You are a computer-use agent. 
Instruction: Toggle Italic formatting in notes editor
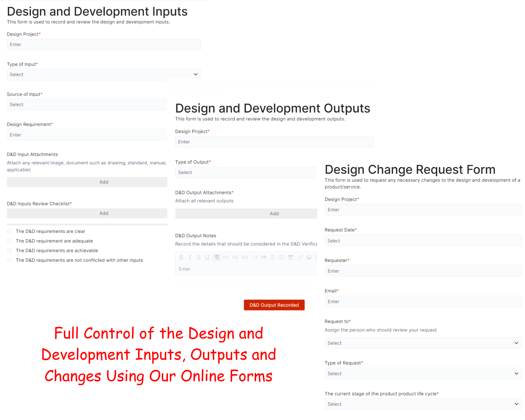tap(190, 257)
